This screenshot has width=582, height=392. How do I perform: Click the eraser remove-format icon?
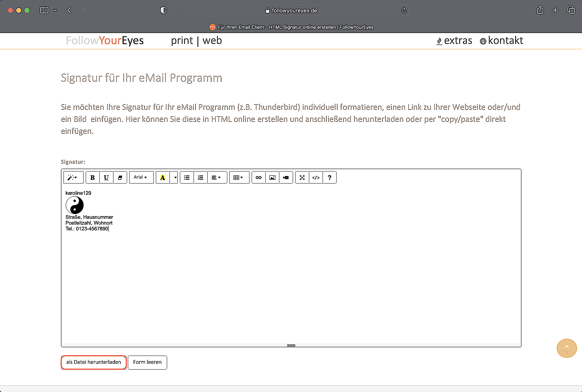click(120, 178)
